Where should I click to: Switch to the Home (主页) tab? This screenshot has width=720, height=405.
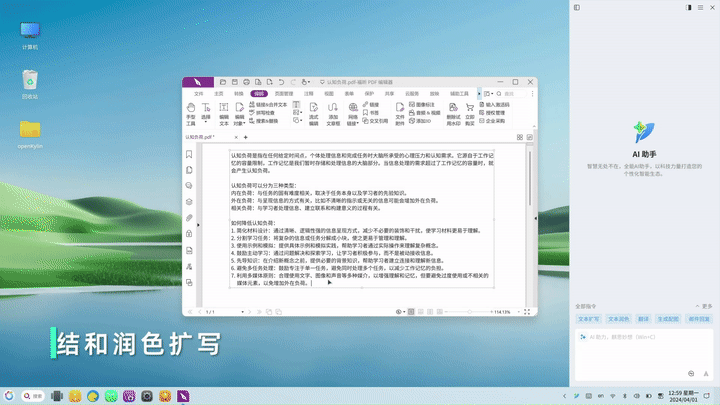[x=219, y=94]
